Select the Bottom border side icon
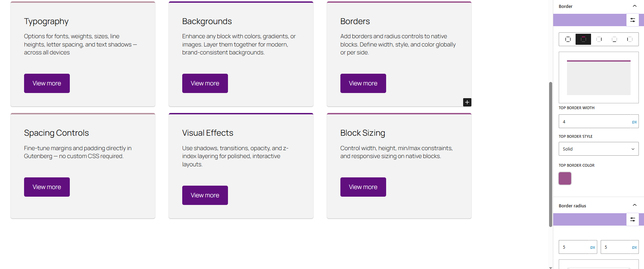This screenshot has width=644, height=269. click(614, 39)
